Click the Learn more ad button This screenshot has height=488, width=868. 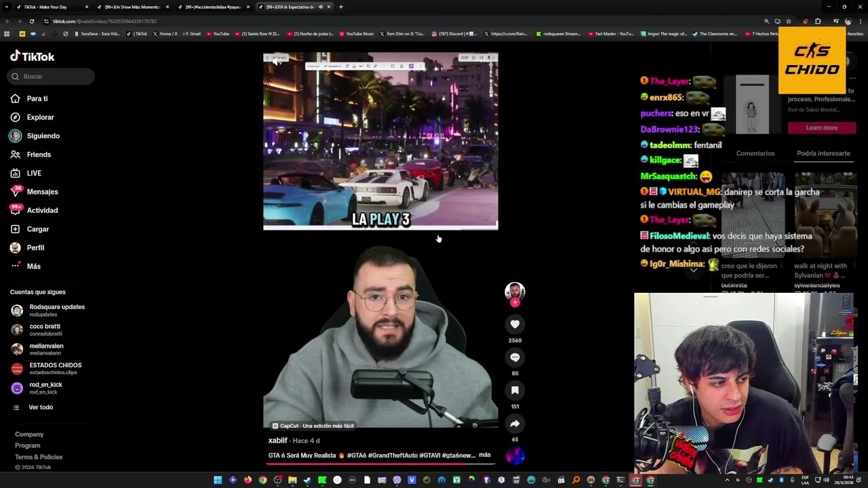pyautogui.click(x=822, y=128)
